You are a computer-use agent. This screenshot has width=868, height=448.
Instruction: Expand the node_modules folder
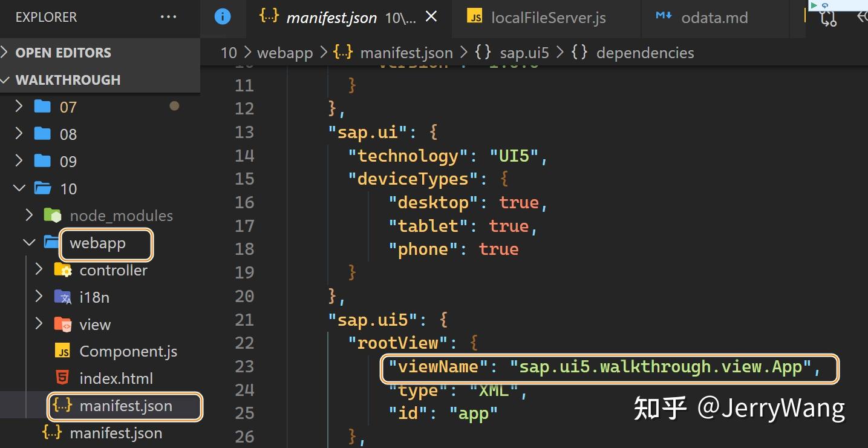pos(28,215)
